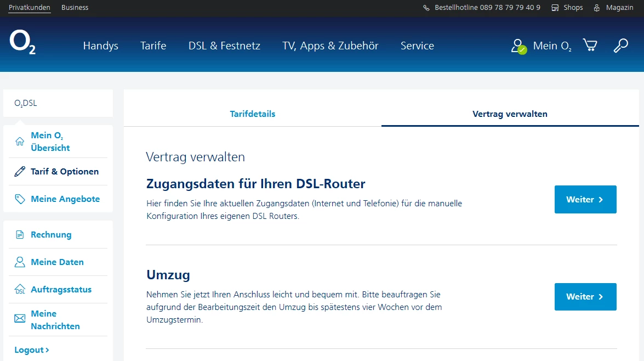The height and width of the screenshot is (361, 644).
Task: Open the Handys menu
Action: (x=101, y=46)
